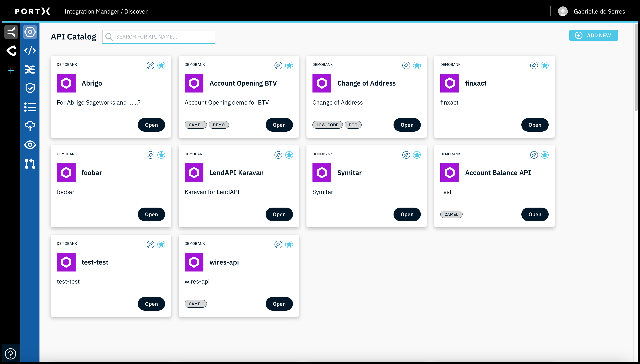Open the shuffle flows sidebar icon
The height and width of the screenshot is (364, 640).
(x=30, y=70)
